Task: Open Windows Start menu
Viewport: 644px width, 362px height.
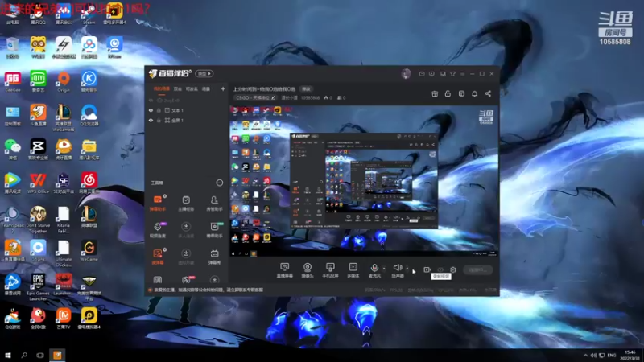Action: (x=8, y=355)
